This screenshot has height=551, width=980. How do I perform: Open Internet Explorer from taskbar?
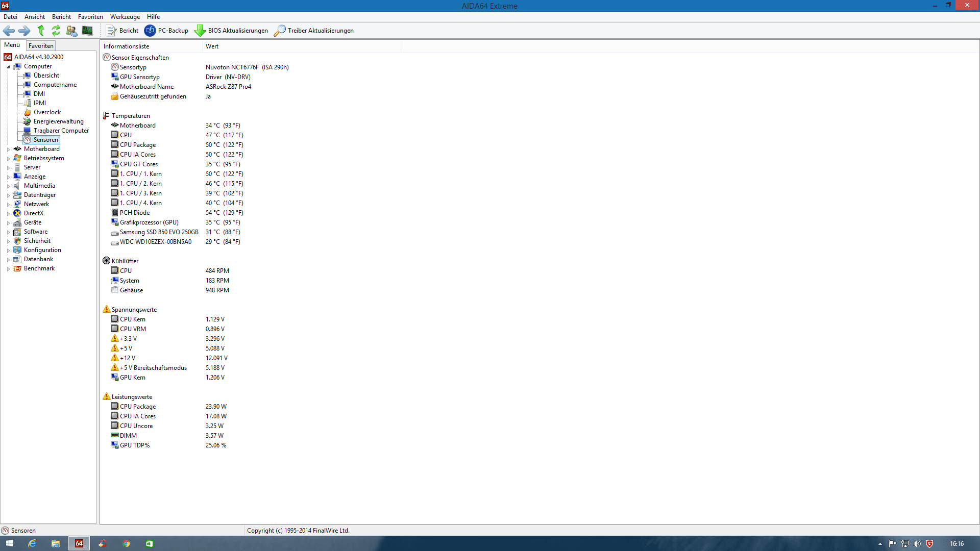32,543
